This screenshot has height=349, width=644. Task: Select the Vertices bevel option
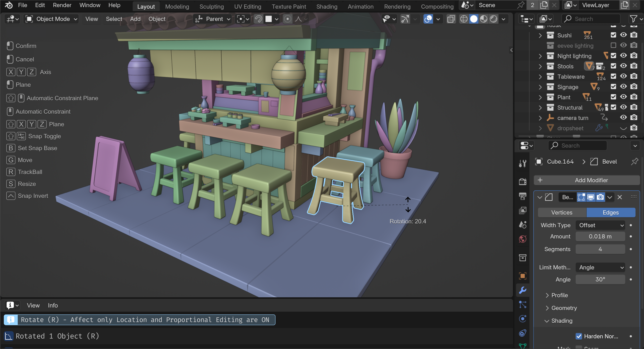[x=562, y=213]
